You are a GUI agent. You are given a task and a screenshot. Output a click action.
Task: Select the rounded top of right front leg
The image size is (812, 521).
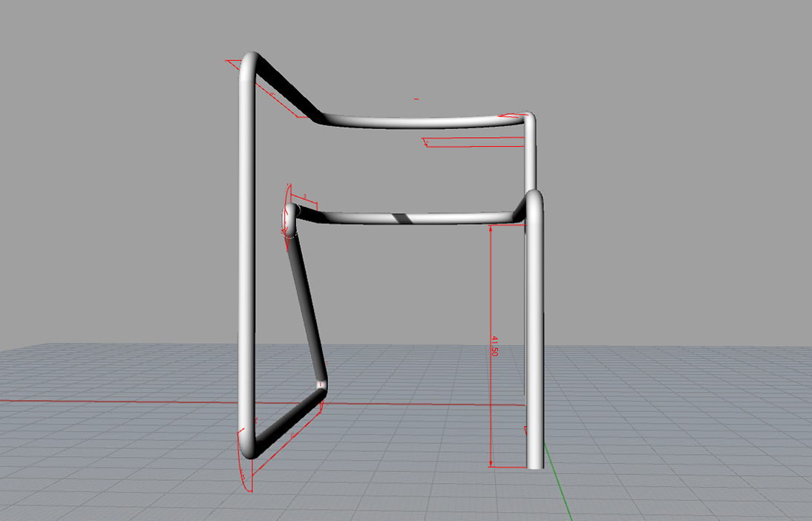534,200
